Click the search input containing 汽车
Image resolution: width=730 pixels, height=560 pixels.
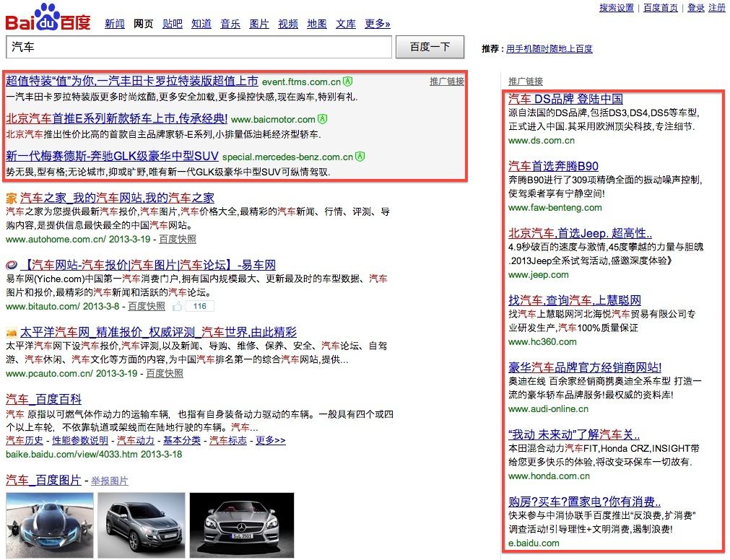[199, 47]
